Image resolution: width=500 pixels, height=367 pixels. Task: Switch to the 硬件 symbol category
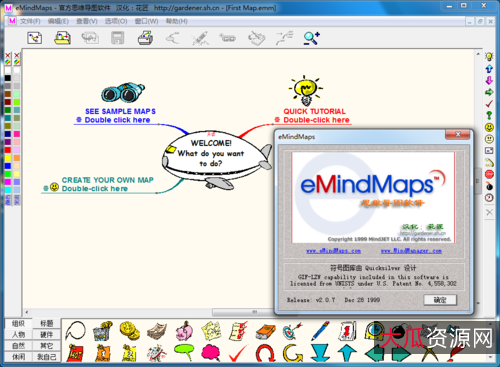coord(47,334)
